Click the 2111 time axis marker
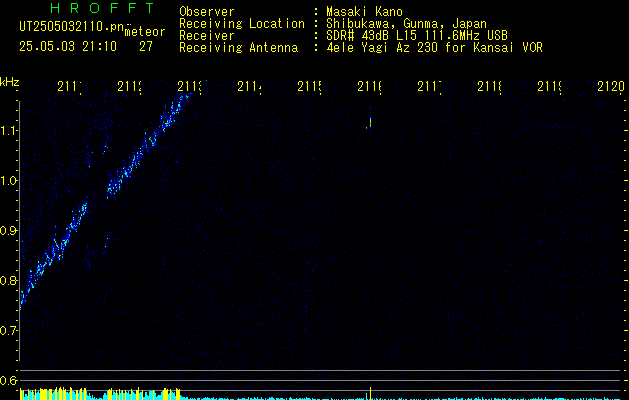The width and height of the screenshot is (629, 400). pyautogui.click(x=69, y=87)
